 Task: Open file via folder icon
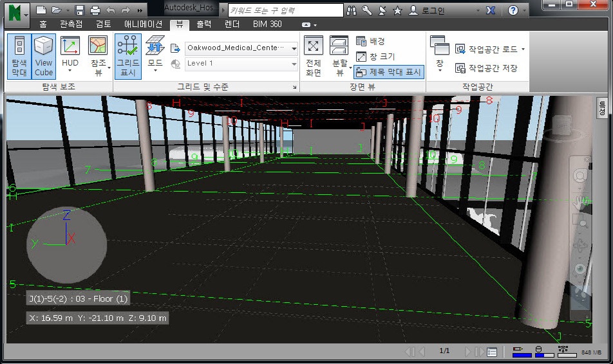pos(57,10)
